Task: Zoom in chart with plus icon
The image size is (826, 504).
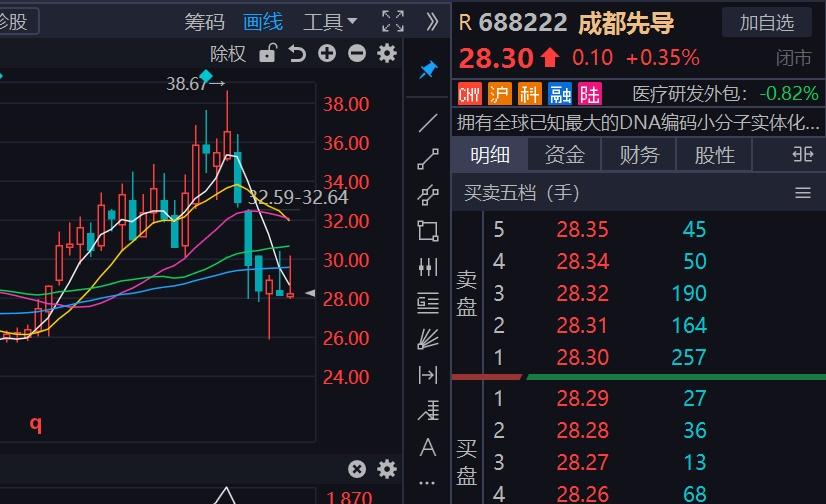Action: pyautogui.click(x=327, y=53)
